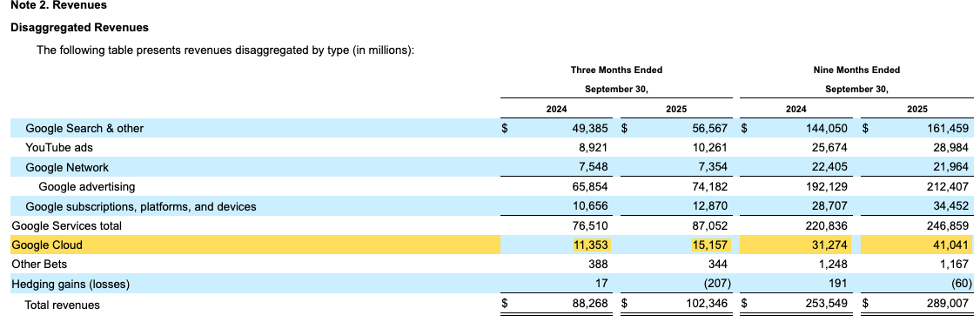The image size is (980, 322).
Task: Click the highlighted 'Google Cloud' row label
Action: (47, 245)
